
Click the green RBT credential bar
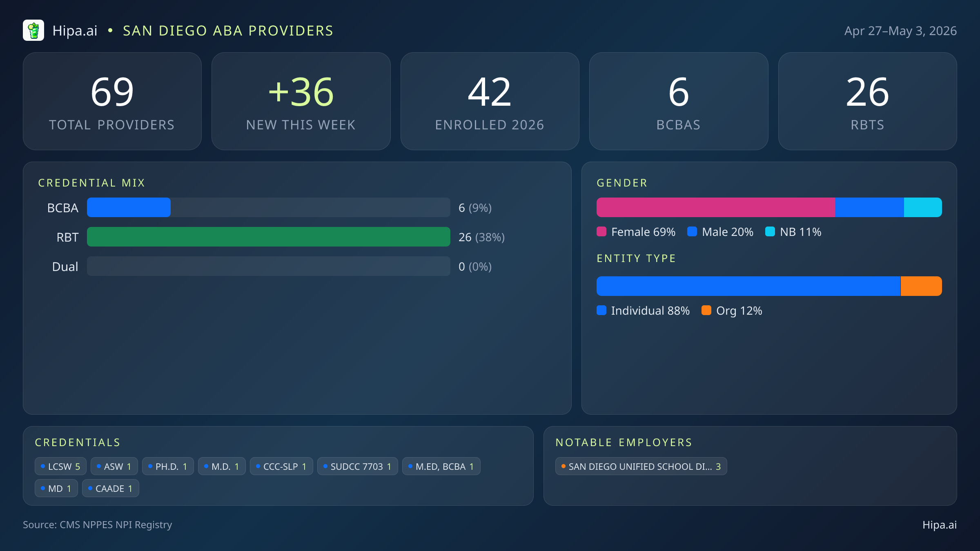(x=269, y=237)
